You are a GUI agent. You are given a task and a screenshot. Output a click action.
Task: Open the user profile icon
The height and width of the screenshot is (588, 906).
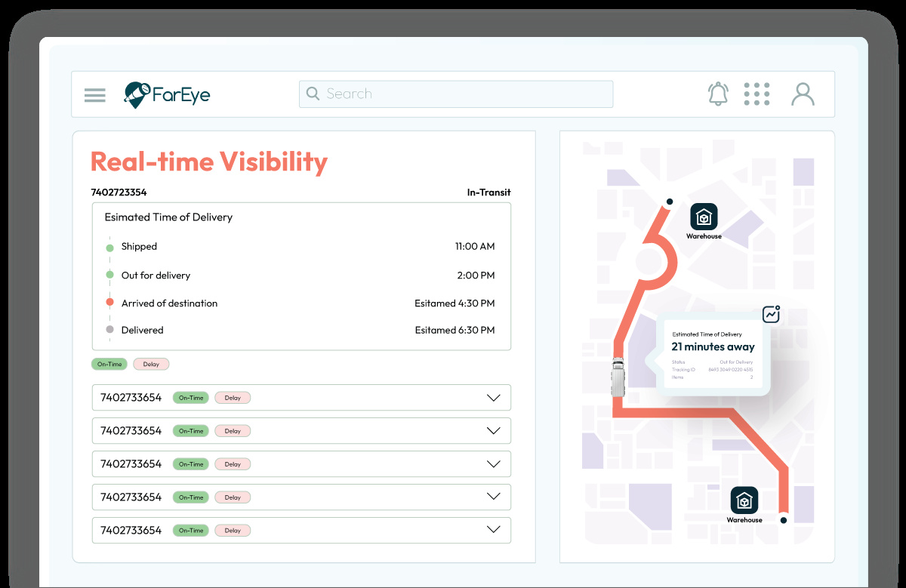click(x=802, y=94)
